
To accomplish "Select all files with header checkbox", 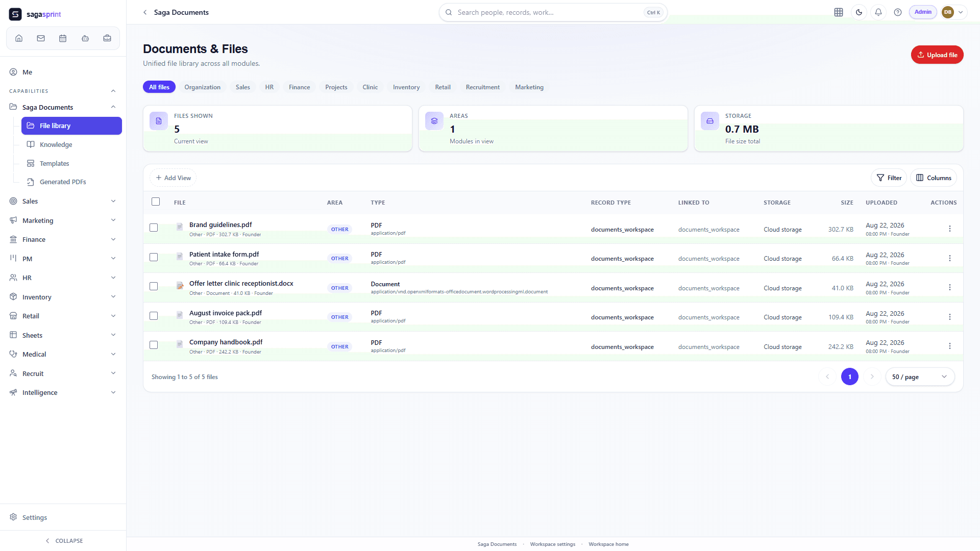I will [x=156, y=202].
